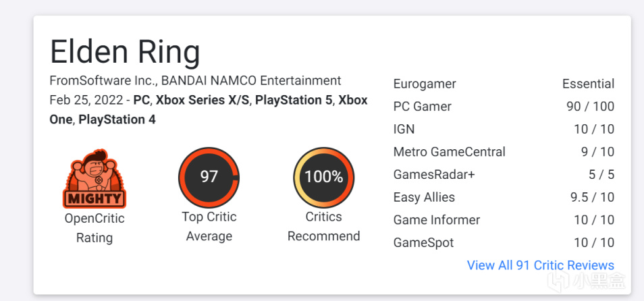
Task: Click the OpenCritic Rating label text
Action: click(95, 228)
